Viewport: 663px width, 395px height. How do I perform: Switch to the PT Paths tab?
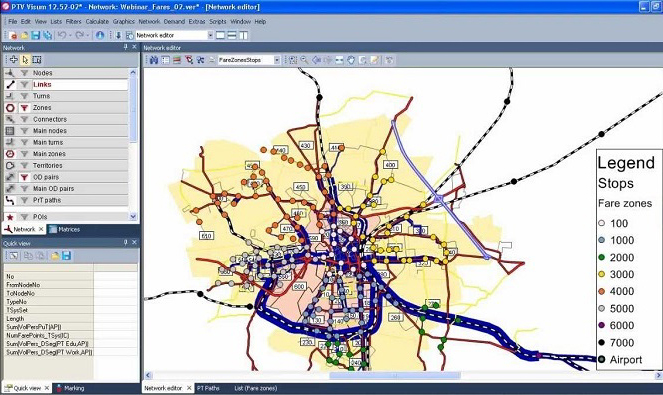tap(208, 388)
